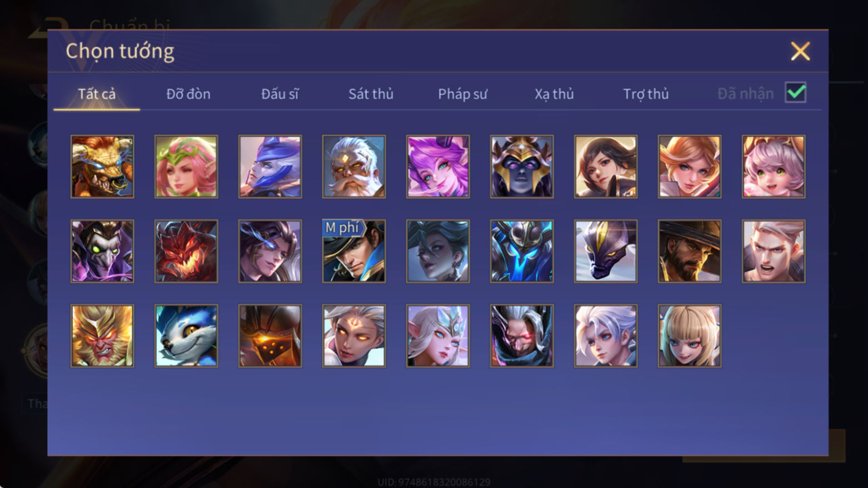Open the 'Sát thủ' tab
This screenshot has height=488, width=868.
(371, 94)
